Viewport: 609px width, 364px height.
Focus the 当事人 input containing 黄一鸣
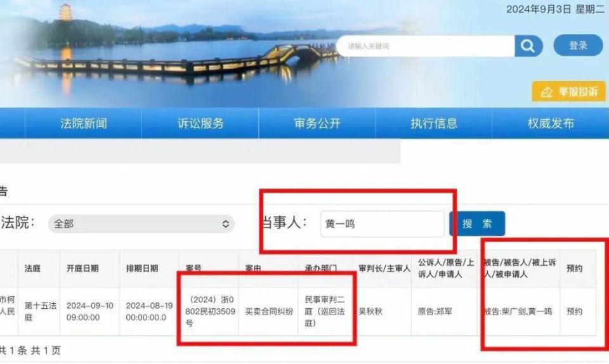click(x=382, y=224)
